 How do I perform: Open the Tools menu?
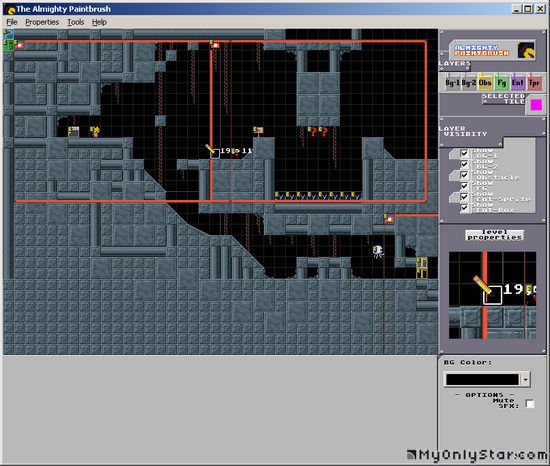[x=75, y=22]
